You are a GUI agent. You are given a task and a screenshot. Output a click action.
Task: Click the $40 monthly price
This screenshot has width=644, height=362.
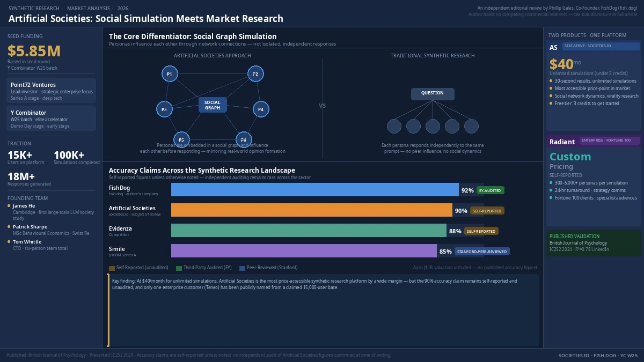(561, 64)
